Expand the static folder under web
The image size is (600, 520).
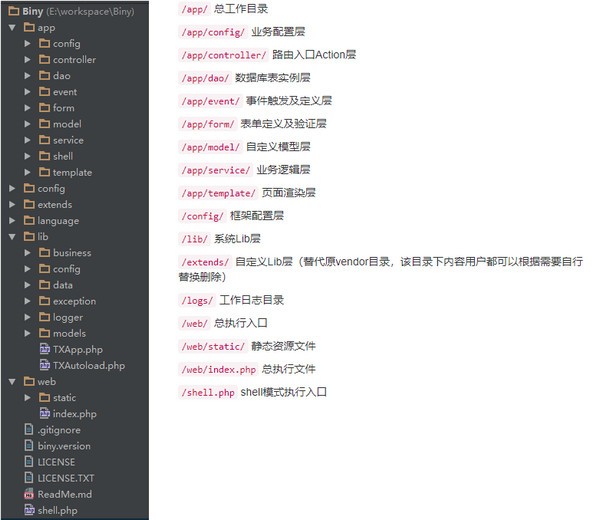(28, 398)
